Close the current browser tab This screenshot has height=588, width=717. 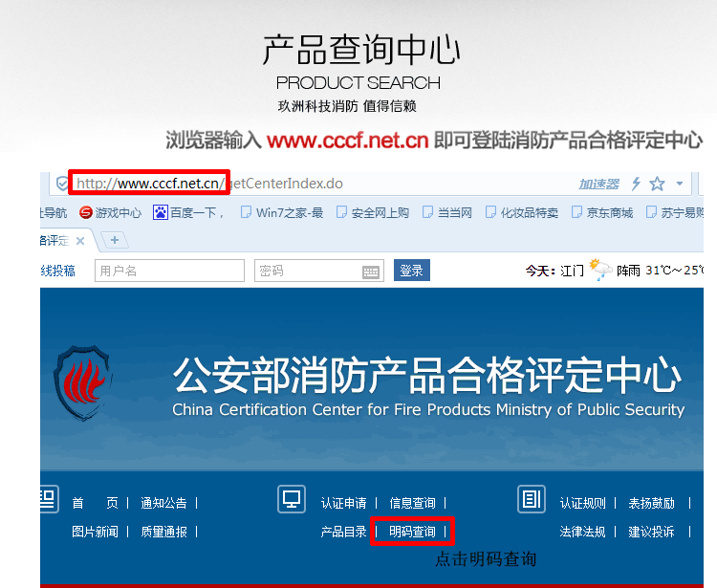coord(80,241)
